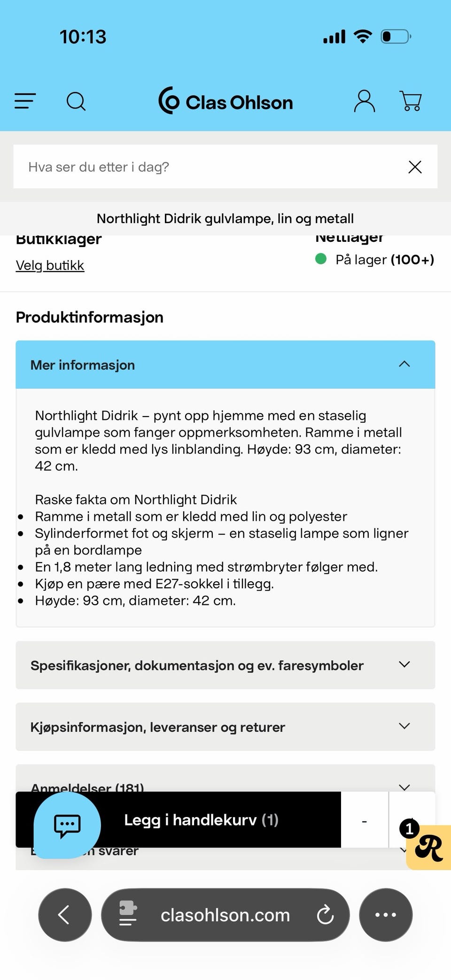Reload page with refresh icon
Image resolution: width=451 pixels, height=980 pixels.
click(325, 915)
